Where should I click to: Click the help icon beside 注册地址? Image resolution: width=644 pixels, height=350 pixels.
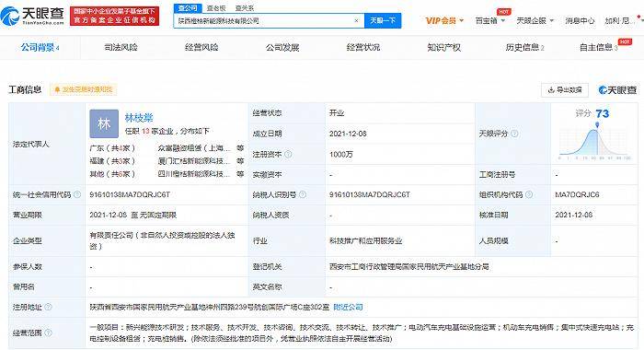(48, 307)
